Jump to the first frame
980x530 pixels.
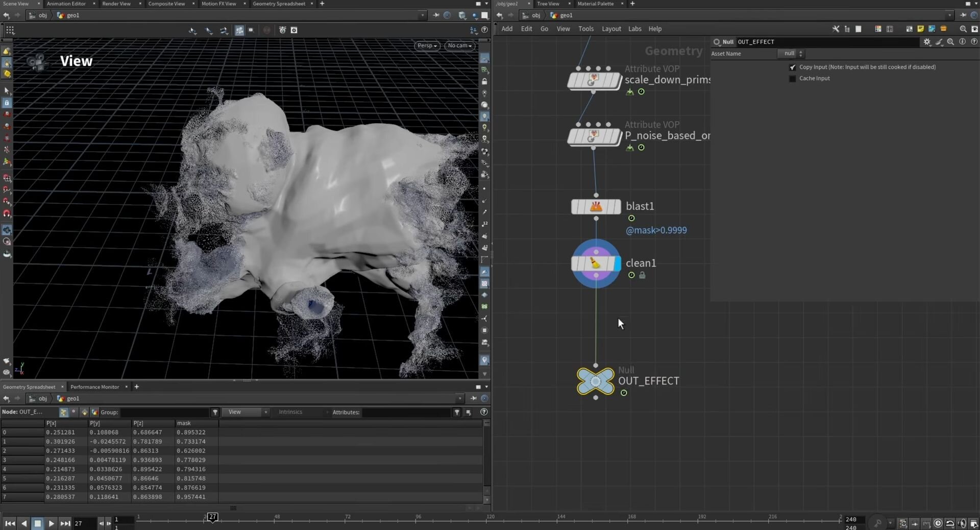click(x=10, y=523)
